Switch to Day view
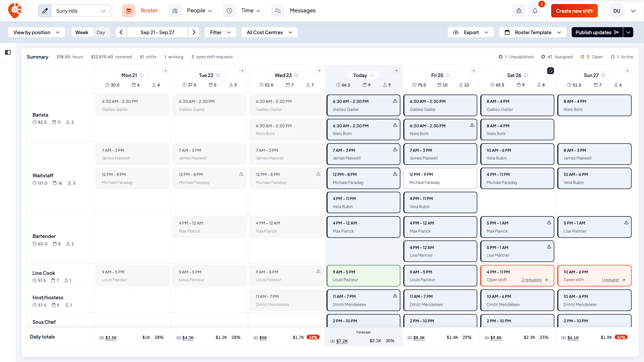 tap(101, 32)
